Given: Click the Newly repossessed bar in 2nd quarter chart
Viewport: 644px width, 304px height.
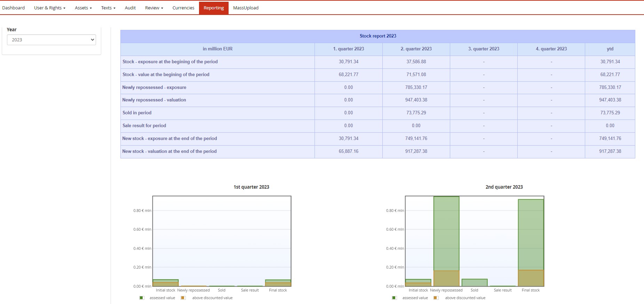Looking at the screenshot, I should (x=446, y=236).
